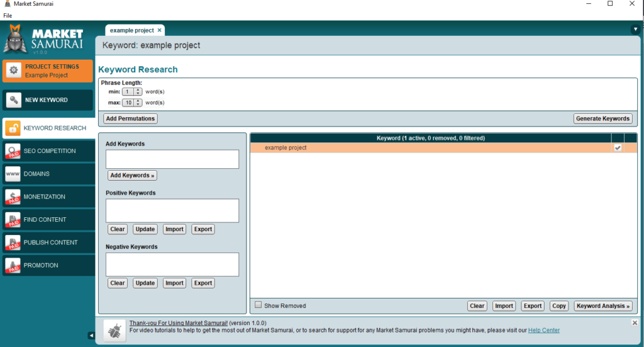Viewport: 644px width, 347px height.
Task: Click the Keyword column header
Action: point(430,138)
